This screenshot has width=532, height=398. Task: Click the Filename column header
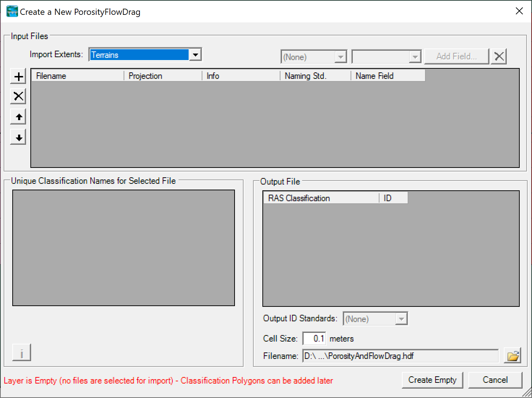(78, 76)
